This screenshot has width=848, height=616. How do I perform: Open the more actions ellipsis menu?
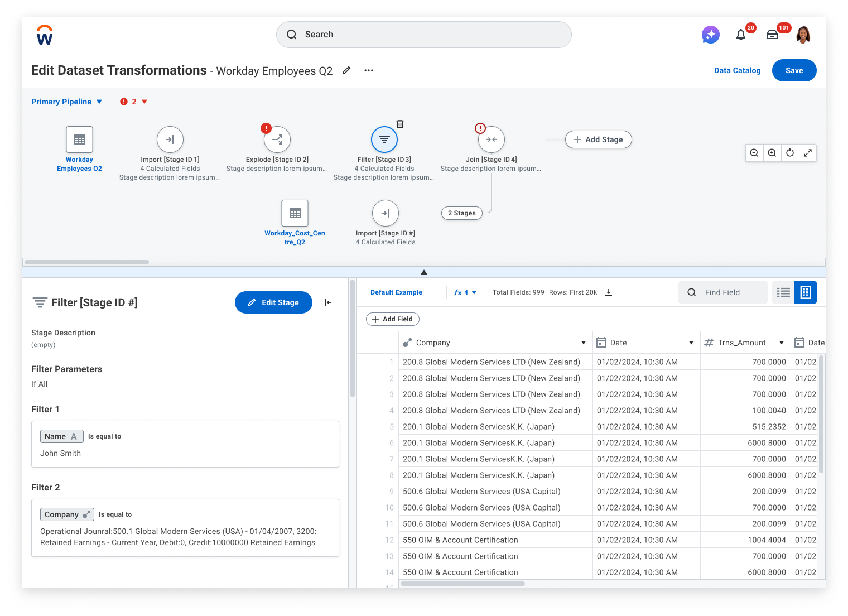(369, 70)
